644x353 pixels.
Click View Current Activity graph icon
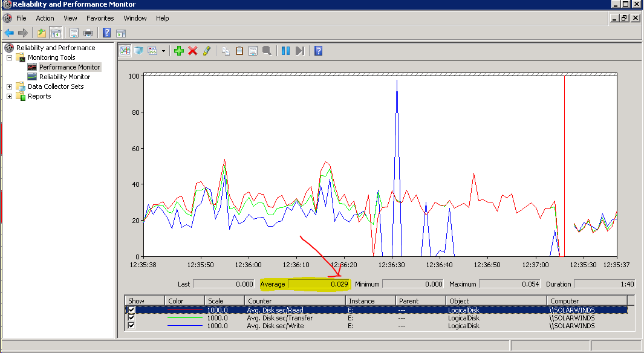[x=125, y=51]
